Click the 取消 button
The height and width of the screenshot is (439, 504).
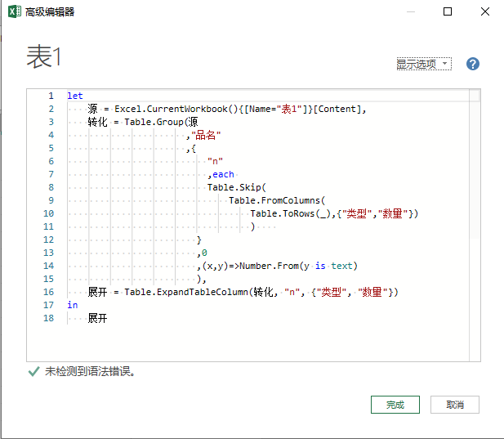(455, 405)
